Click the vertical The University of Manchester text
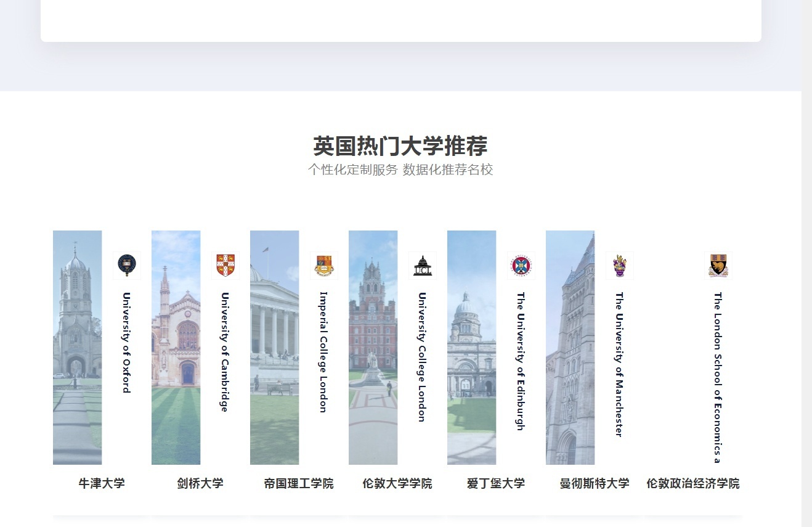Image resolution: width=812 pixels, height=527 pixels. click(x=619, y=364)
